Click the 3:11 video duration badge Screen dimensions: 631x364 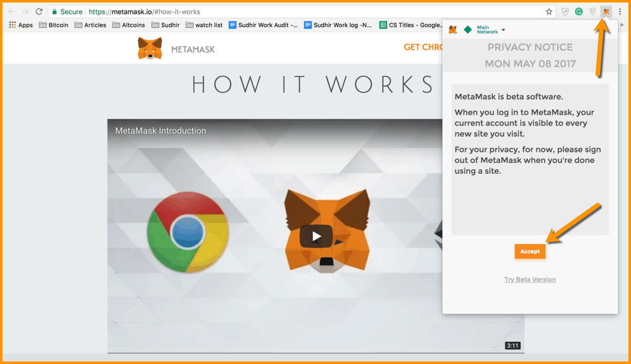tap(513, 346)
